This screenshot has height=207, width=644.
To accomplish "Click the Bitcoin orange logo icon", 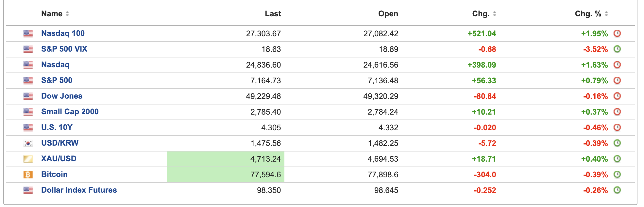I will (28, 175).
